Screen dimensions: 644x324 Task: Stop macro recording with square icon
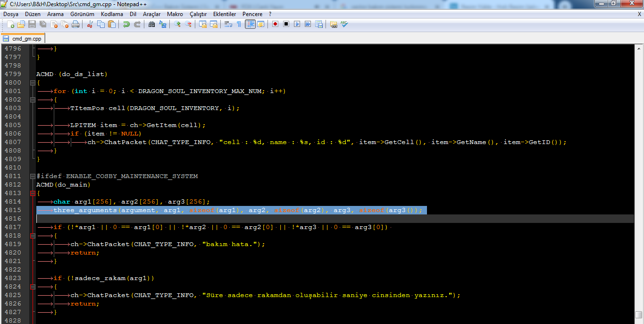[x=286, y=24]
